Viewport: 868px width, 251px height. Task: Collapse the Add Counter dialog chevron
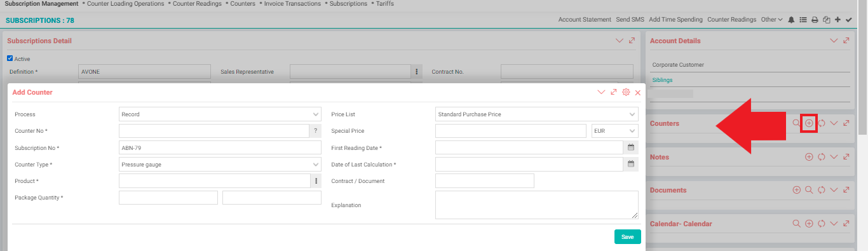click(x=602, y=92)
